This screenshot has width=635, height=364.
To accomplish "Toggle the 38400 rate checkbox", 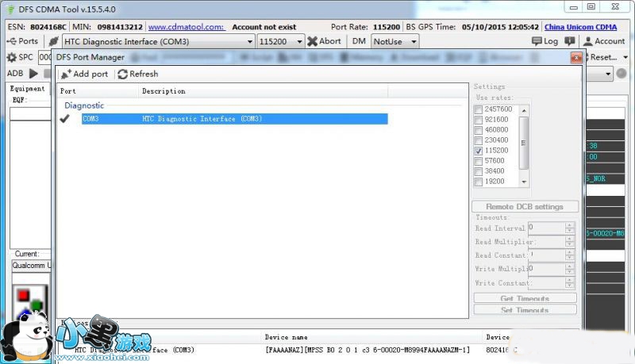I will (479, 171).
